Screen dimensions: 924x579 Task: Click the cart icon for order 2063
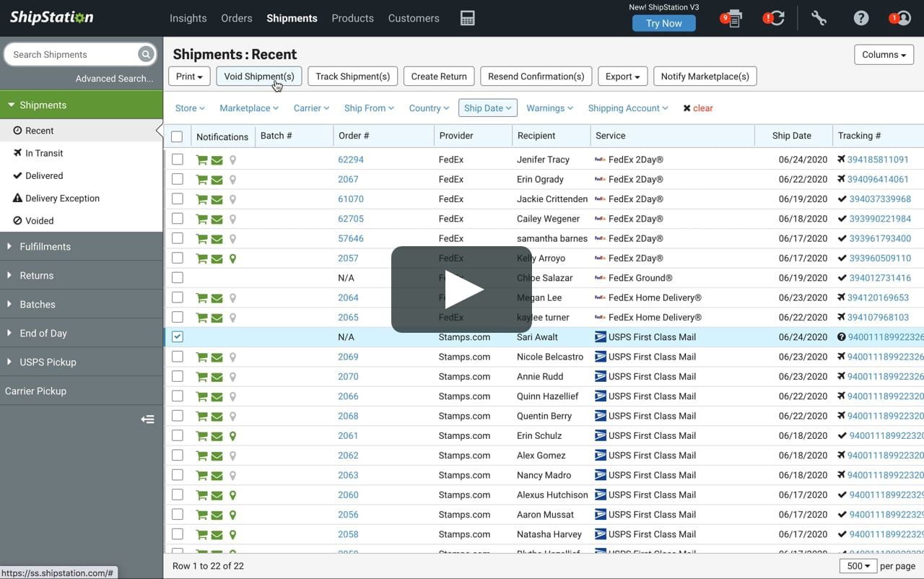coord(201,476)
